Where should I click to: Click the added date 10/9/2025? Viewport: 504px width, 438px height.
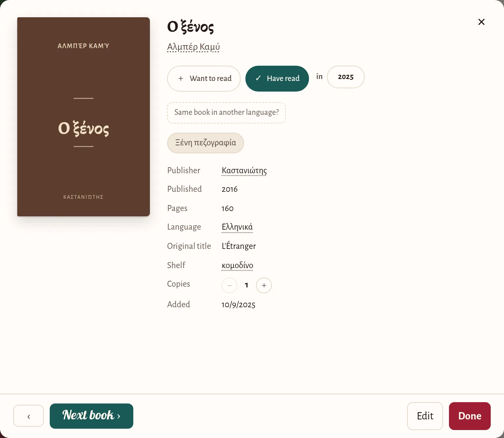(238, 305)
